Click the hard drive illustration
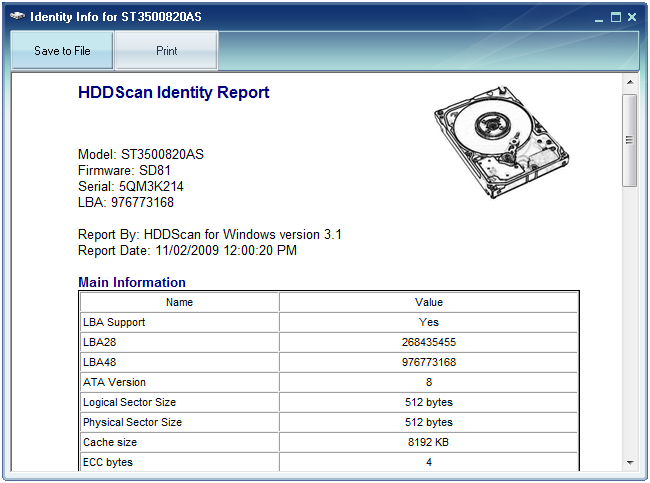The image size is (650, 483). (x=502, y=142)
